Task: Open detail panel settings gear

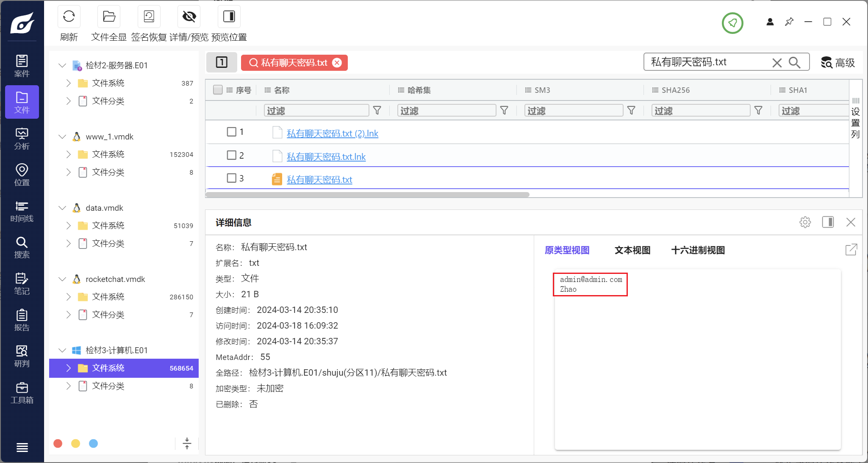Action: pos(805,222)
